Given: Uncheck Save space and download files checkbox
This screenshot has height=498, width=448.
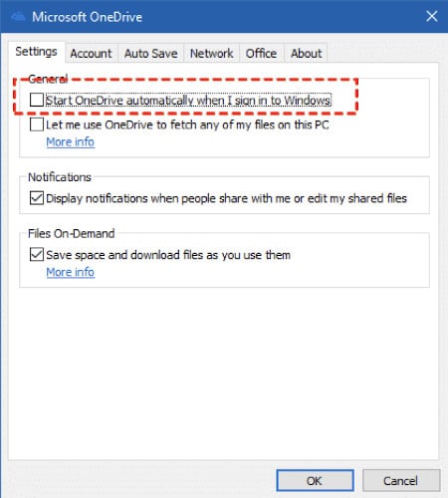Looking at the screenshot, I should tap(37, 255).
